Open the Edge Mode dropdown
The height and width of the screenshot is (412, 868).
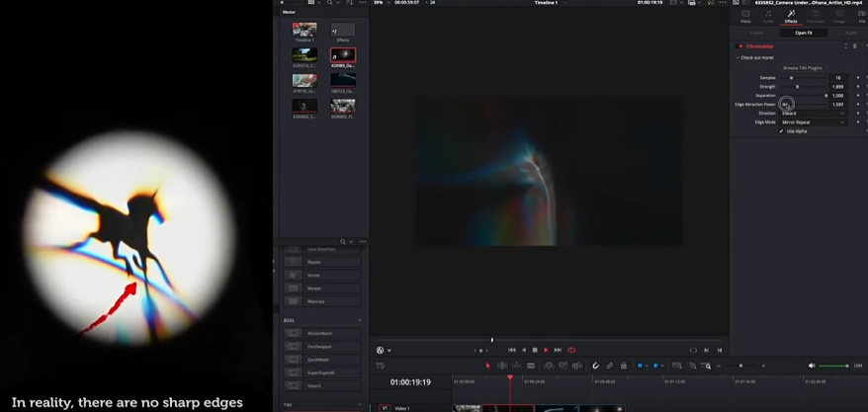(x=813, y=122)
